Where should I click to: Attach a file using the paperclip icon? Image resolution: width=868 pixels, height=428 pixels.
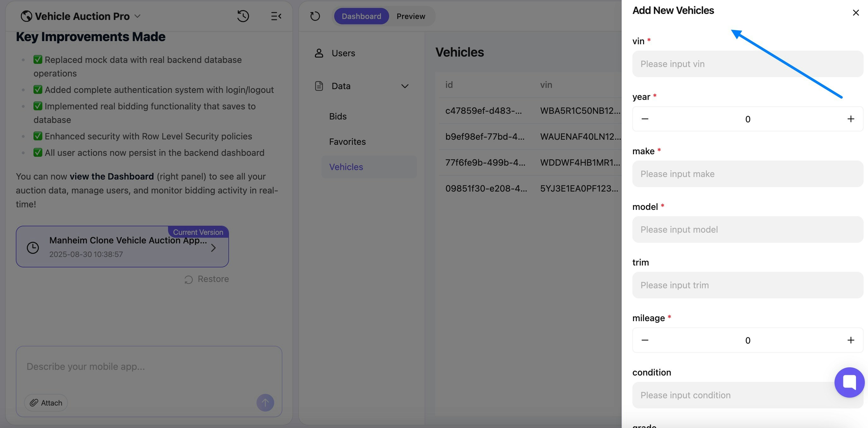(45, 402)
